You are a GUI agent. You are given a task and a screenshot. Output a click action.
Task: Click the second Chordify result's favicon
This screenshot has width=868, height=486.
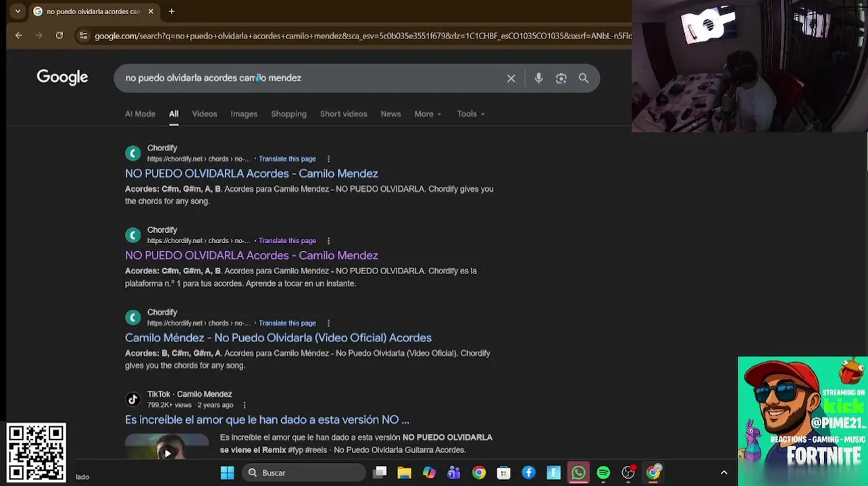coord(133,235)
